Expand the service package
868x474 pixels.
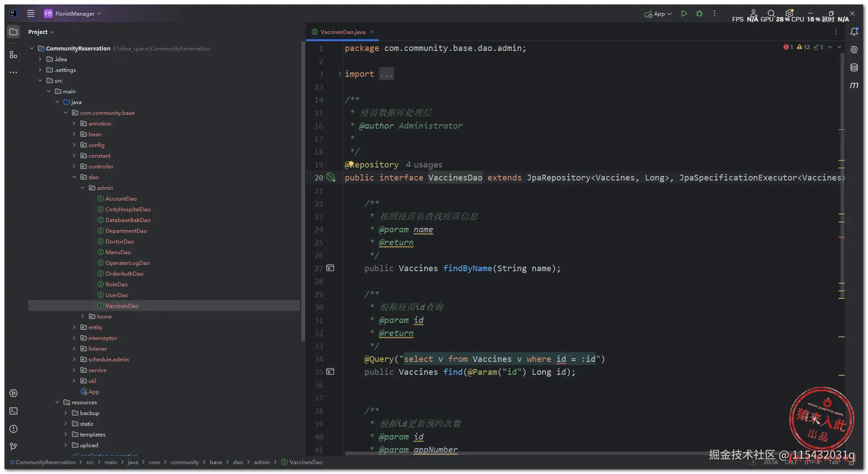(74, 370)
